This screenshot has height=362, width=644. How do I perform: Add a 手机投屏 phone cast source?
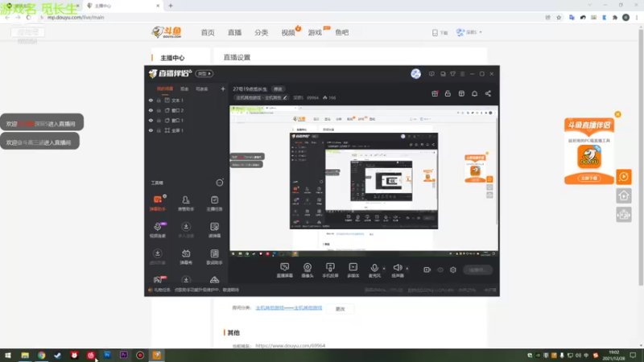coord(330,270)
